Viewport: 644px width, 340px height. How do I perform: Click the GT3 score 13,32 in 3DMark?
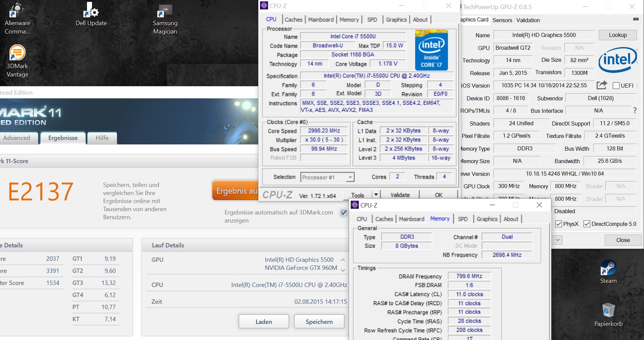point(109,283)
